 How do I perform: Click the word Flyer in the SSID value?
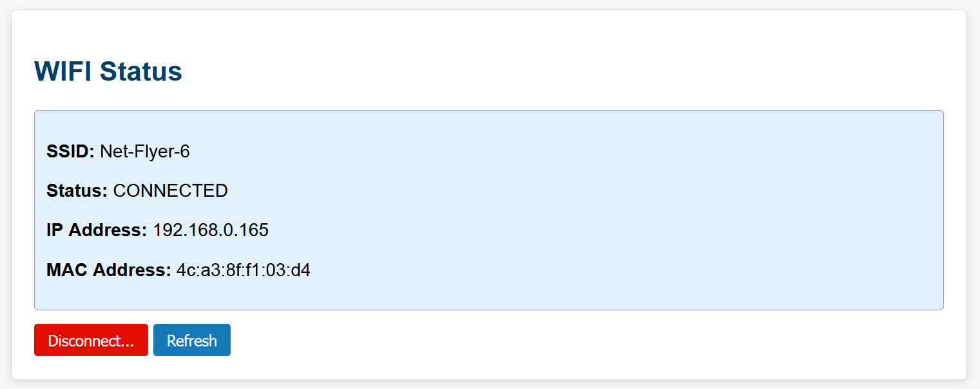click(x=153, y=152)
